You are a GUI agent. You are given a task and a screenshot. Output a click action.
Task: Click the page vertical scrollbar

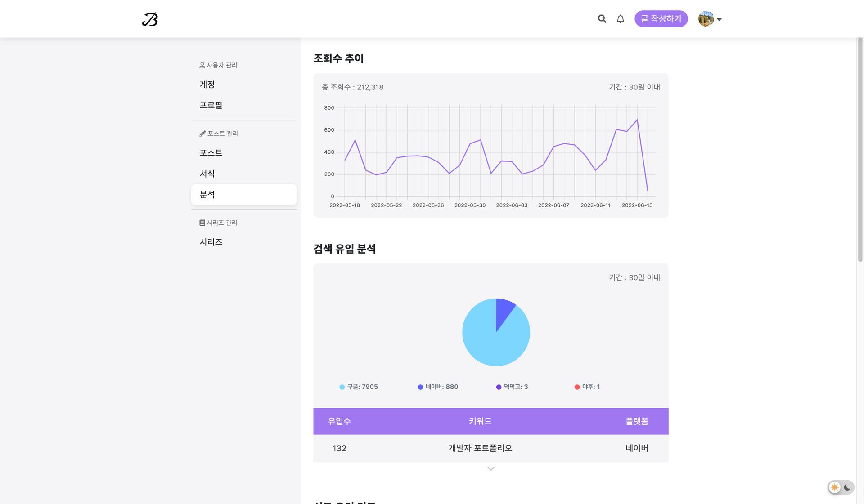click(x=860, y=148)
